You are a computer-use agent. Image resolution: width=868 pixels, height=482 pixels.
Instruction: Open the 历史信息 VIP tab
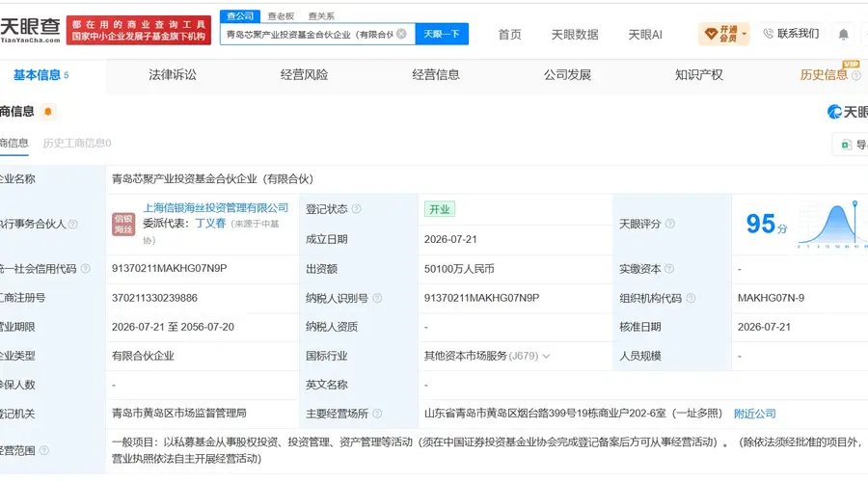tap(824, 75)
